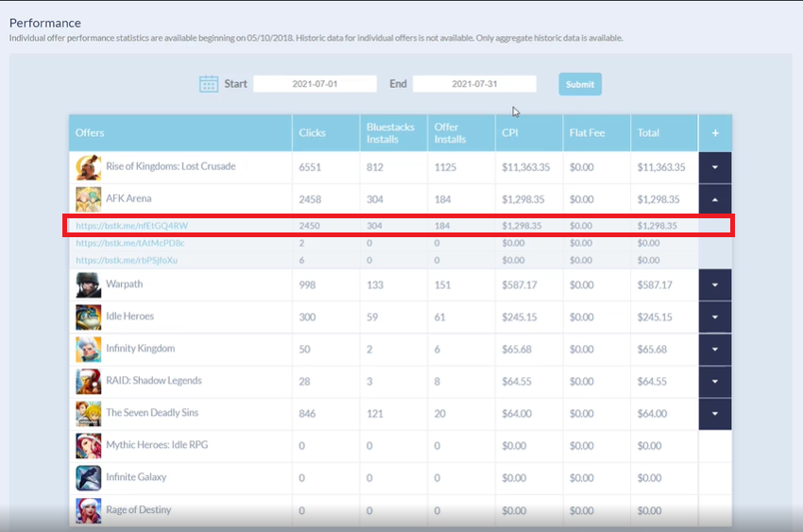Click Mythic Heroes: Idle RPG icon
Screen dimensions: 803x532
point(89,446)
